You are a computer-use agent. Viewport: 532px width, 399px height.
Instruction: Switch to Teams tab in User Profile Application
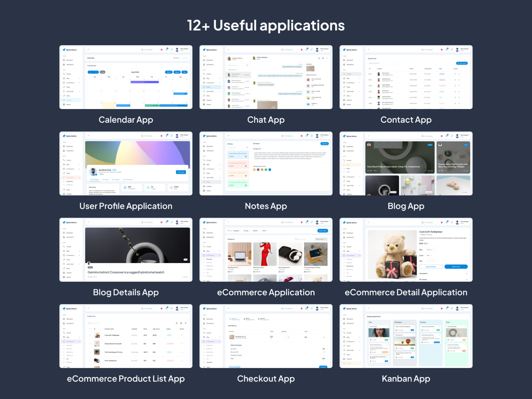[x=106, y=180]
